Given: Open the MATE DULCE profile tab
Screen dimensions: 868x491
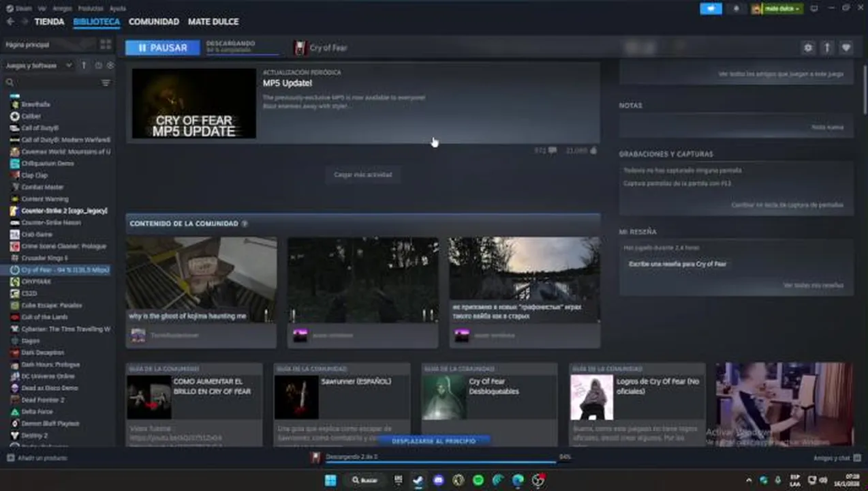Looking at the screenshot, I should (x=213, y=22).
